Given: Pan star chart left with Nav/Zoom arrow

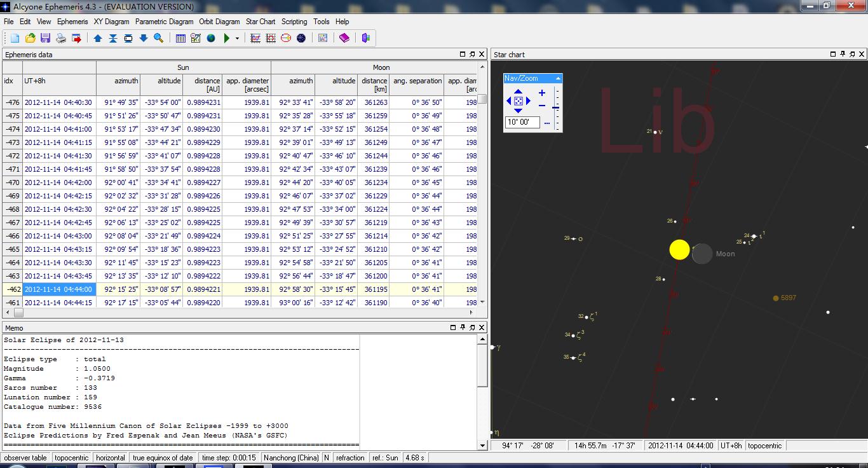Looking at the screenshot, I should pos(509,101).
